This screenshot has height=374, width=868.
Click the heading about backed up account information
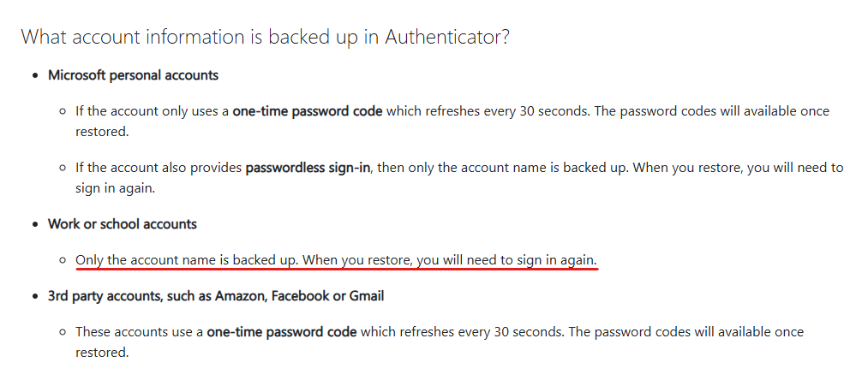265,38
